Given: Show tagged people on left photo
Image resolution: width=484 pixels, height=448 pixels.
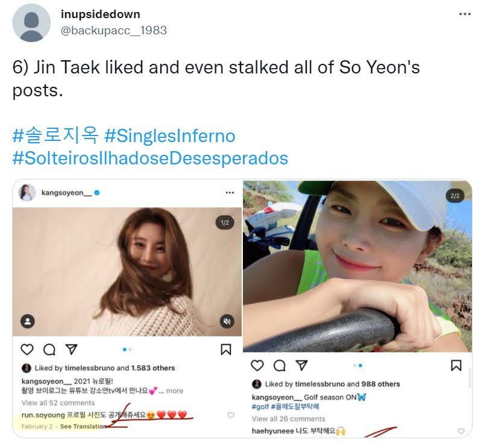Looking at the screenshot, I should coord(28,322).
